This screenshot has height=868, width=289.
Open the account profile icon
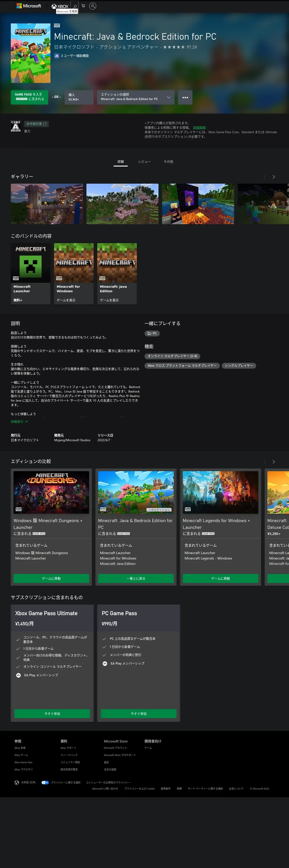pos(93,6)
